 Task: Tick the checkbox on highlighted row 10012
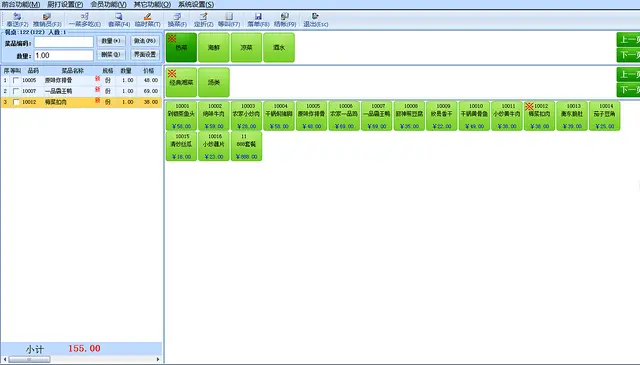pos(16,102)
